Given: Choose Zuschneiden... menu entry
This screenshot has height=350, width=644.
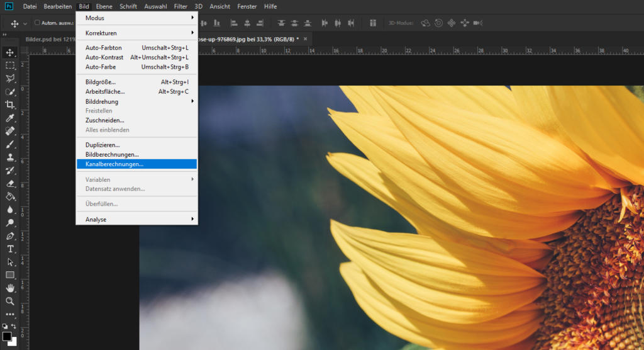Looking at the screenshot, I should [x=136, y=120].
